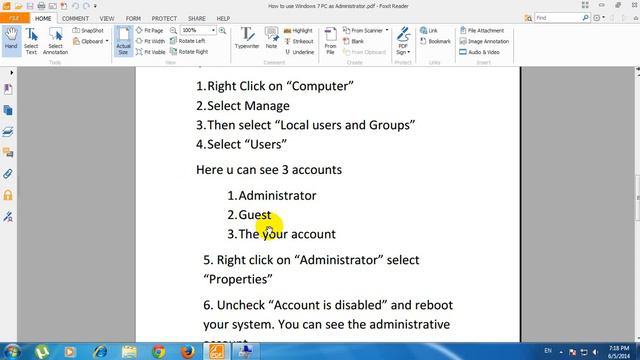Screen dimensions: 640x360
Task: Open the 100% zoom level dropdown
Action: (x=213, y=31)
